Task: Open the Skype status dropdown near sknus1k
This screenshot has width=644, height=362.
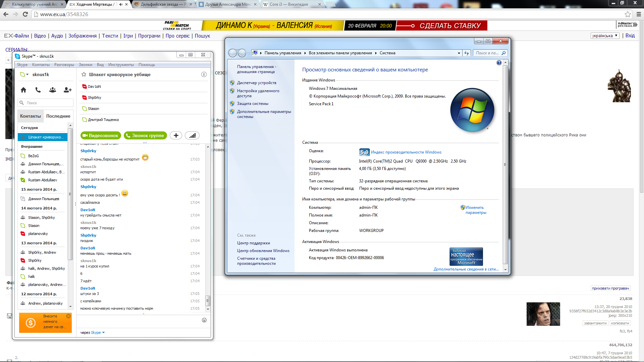Action: pyautogui.click(x=27, y=74)
